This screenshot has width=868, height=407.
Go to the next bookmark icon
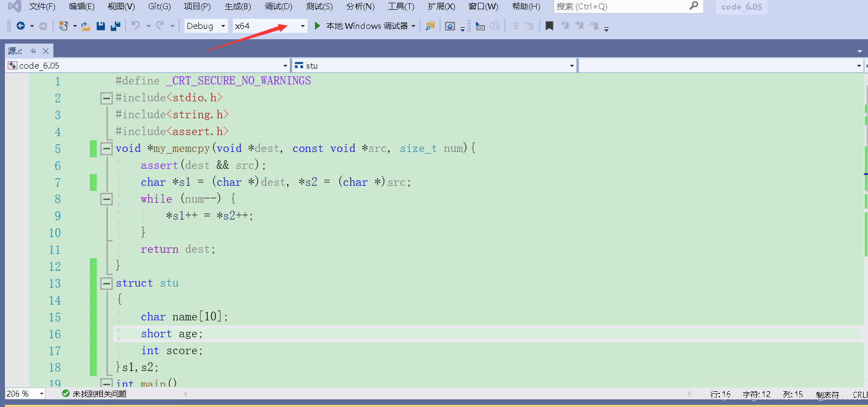click(579, 26)
